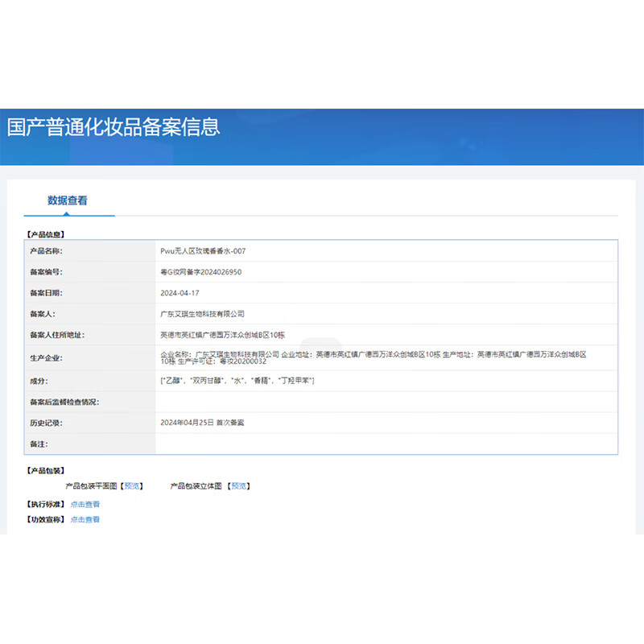The width and height of the screenshot is (644, 644).
Task: Click the 备案后监督检查情况 row
Action: [322, 402]
